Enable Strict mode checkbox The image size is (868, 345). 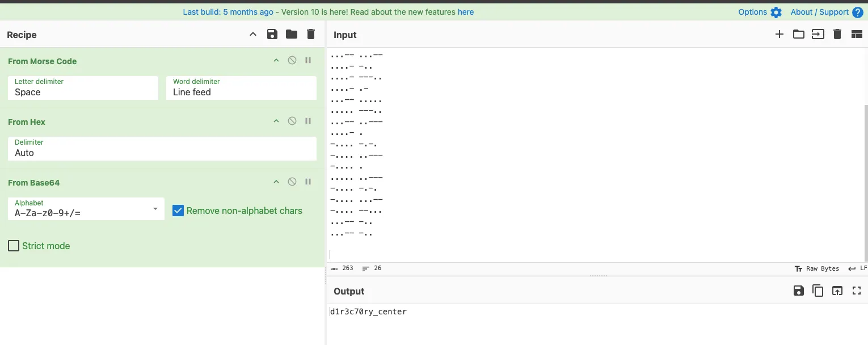pyautogui.click(x=14, y=246)
